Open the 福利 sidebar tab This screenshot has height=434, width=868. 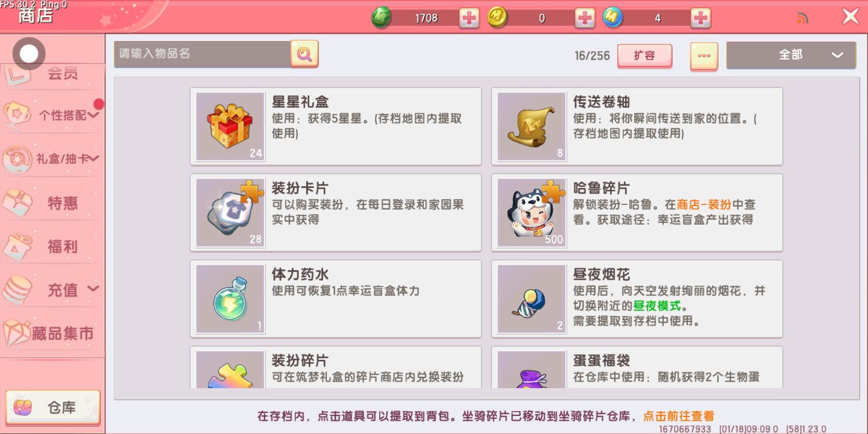coord(52,247)
